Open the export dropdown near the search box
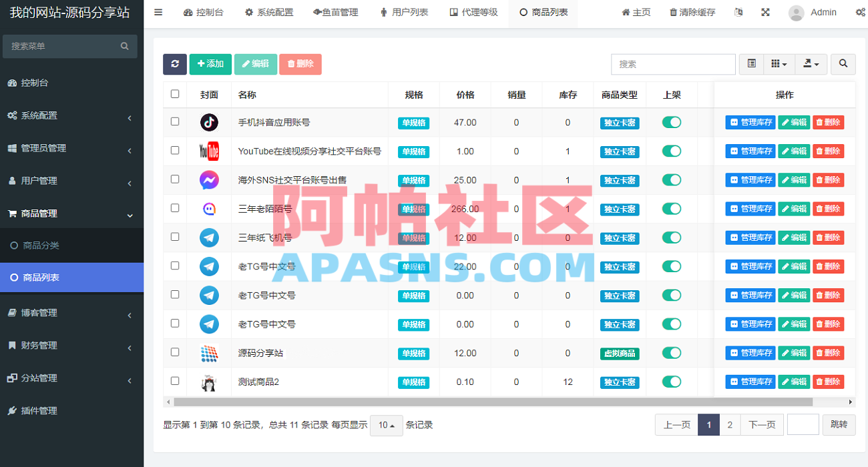The height and width of the screenshot is (467, 868). pyautogui.click(x=811, y=64)
